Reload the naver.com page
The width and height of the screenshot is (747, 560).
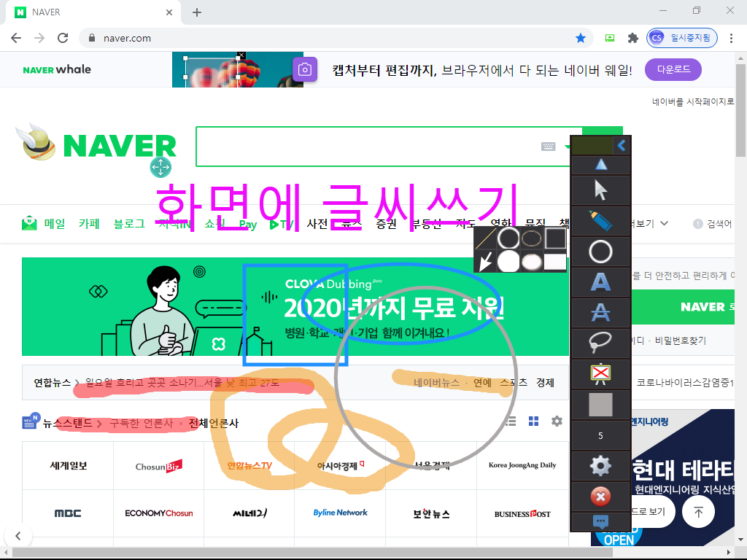point(63,38)
